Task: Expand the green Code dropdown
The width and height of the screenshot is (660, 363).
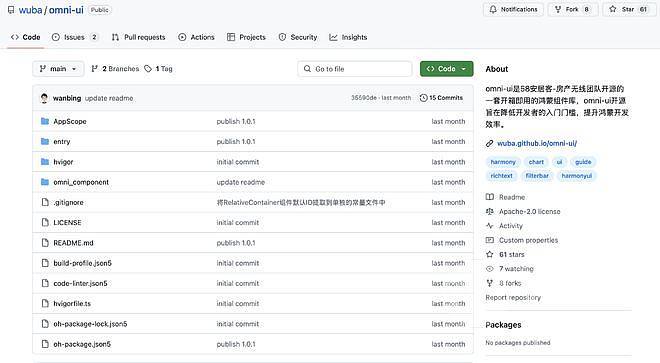Action: coord(447,69)
